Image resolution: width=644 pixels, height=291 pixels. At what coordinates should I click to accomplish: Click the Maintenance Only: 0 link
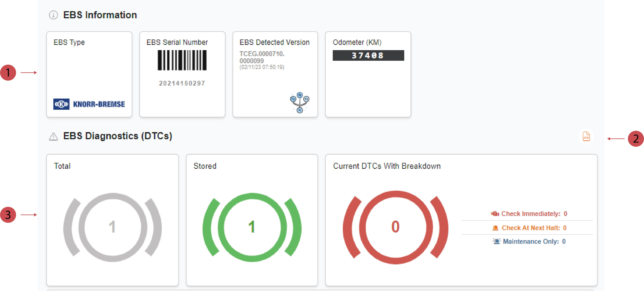[x=534, y=241]
